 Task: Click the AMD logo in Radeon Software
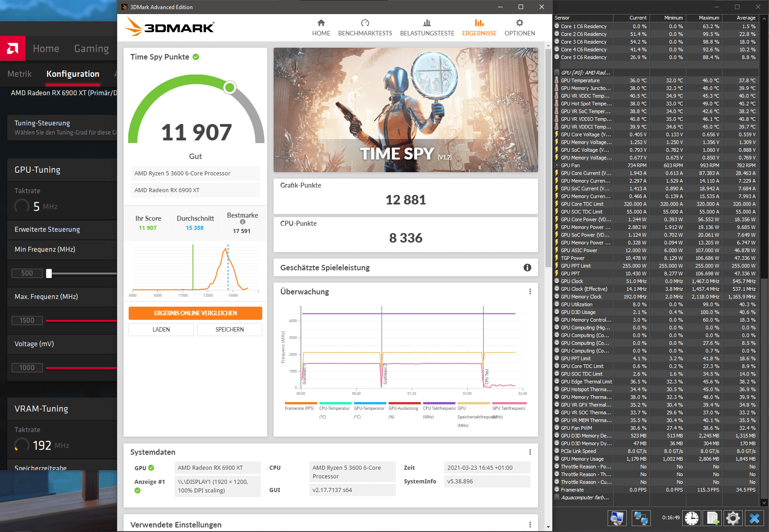click(x=13, y=48)
